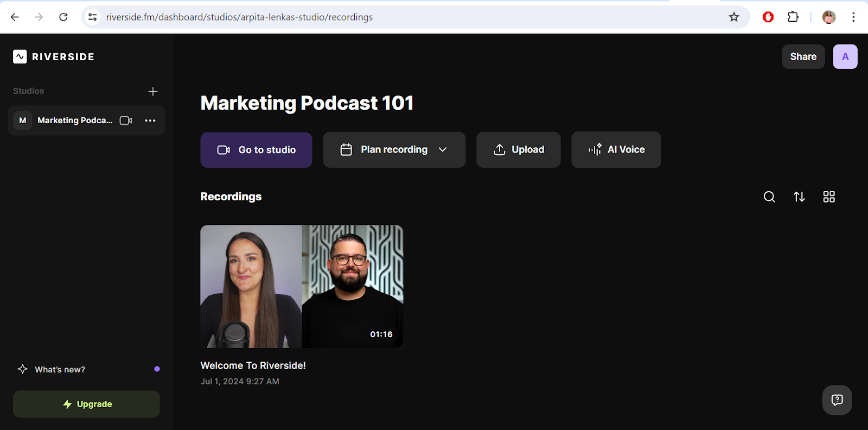The width and height of the screenshot is (868, 430).
Task: Click the purple What's new notification dot
Action: [x=157, y=369]
